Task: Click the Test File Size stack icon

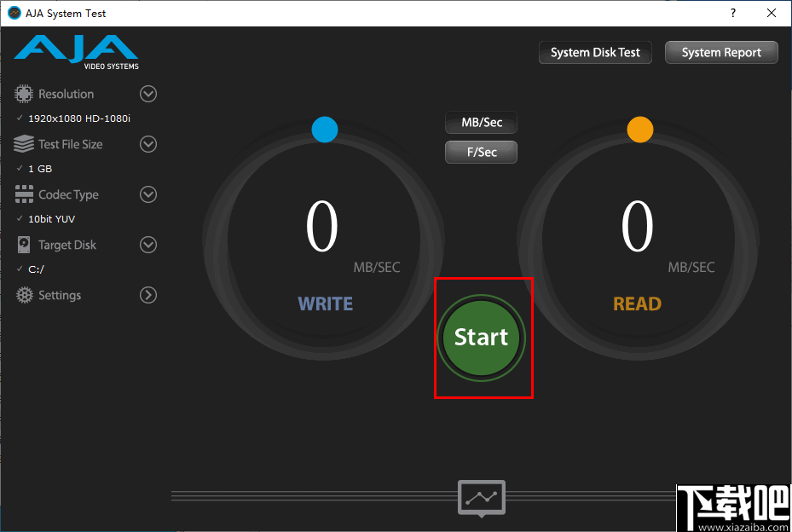Action: [21, 144]
